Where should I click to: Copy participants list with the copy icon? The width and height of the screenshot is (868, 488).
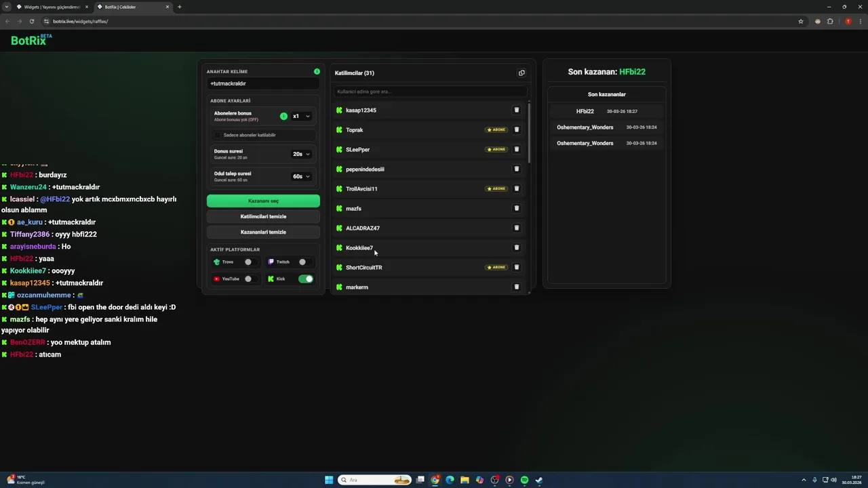click(521, 73)
